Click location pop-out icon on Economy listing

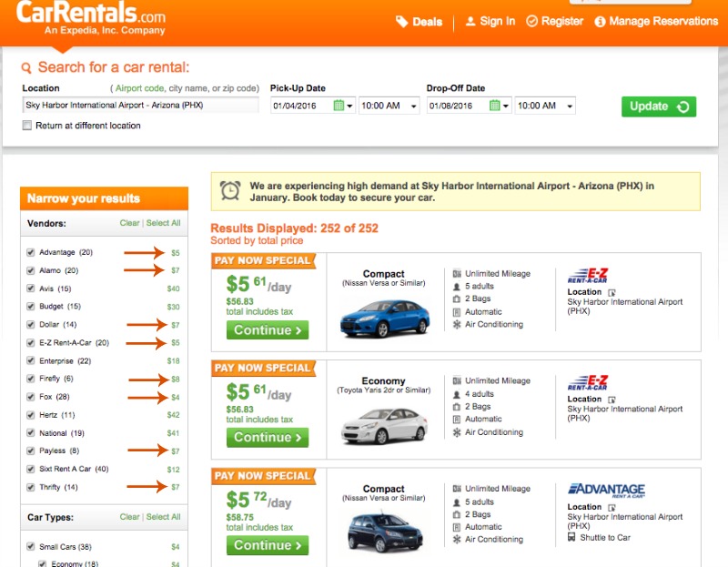tap(612, 400)
